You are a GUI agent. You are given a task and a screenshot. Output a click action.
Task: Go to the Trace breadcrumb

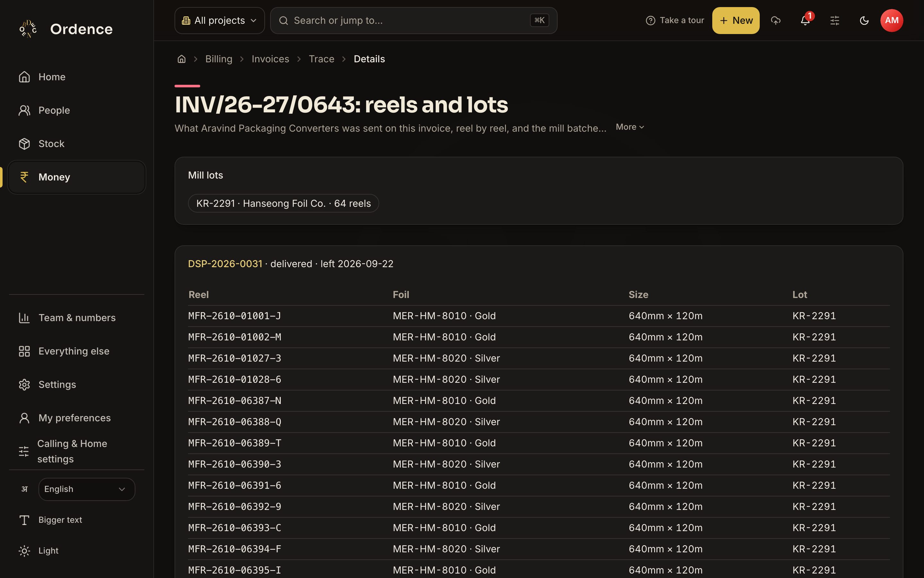(x=321, y=59)
